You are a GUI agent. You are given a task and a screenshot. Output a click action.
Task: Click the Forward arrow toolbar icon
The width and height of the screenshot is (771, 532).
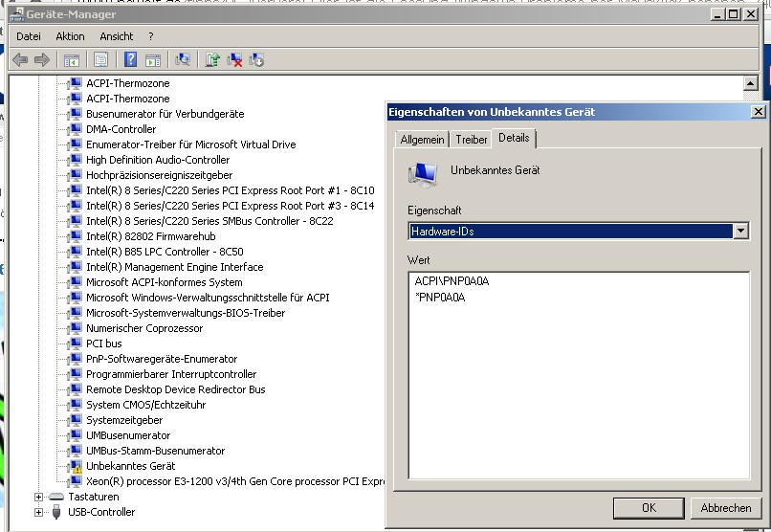pyautogui.click(x=42, y=60)
